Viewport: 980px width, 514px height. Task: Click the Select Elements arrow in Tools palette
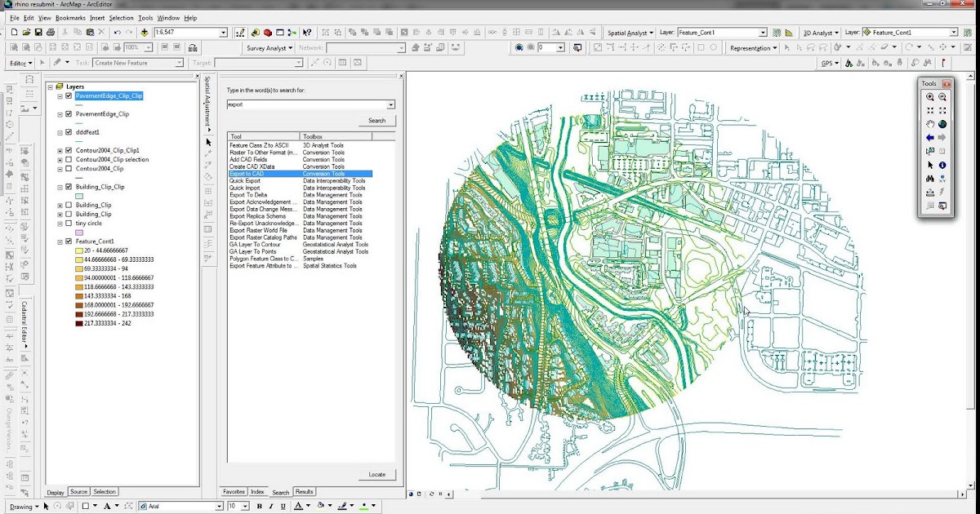pos(930,165)
